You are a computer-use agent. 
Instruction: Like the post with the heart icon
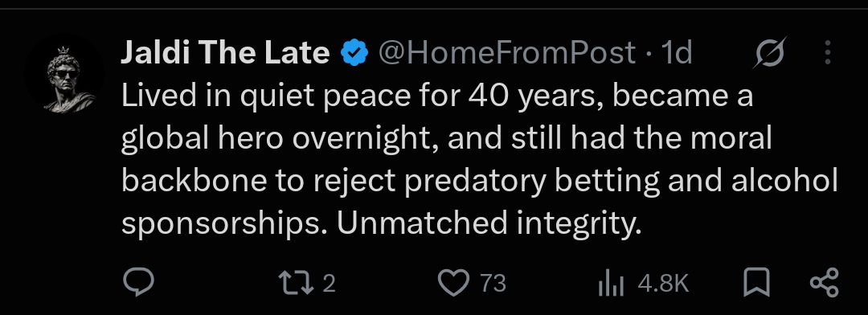[x=453, y=284]
